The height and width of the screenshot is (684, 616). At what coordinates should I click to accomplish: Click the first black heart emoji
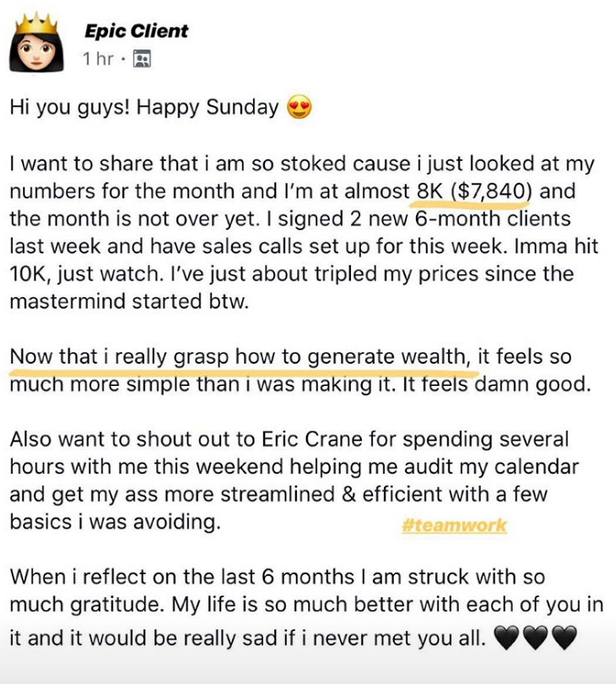click(x=506, y=637)
